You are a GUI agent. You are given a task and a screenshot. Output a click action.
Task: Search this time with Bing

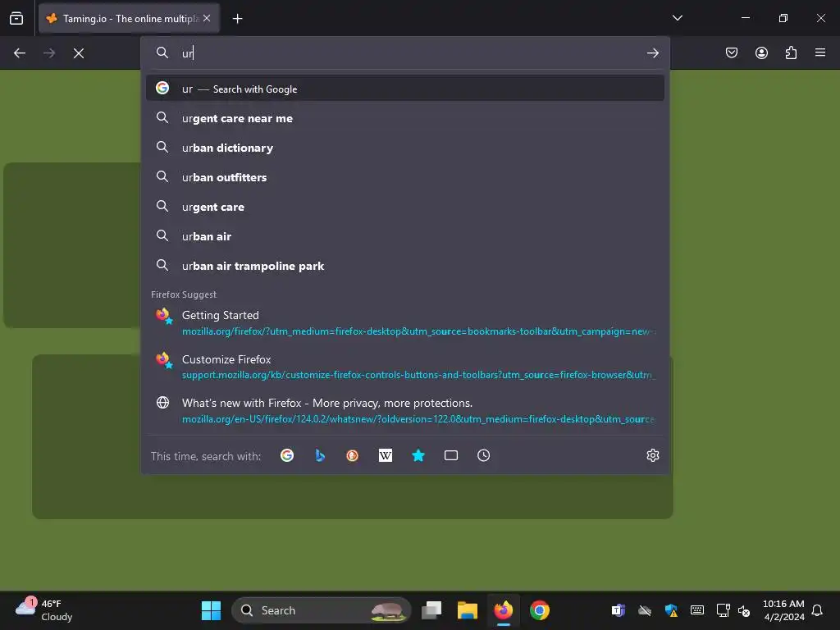(320, 455)
